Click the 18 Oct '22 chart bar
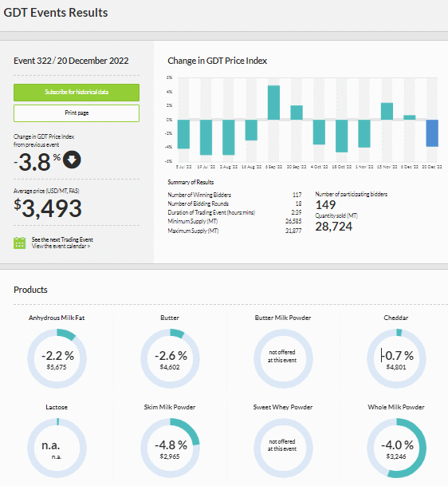The image size is (448, 486). 341,136
